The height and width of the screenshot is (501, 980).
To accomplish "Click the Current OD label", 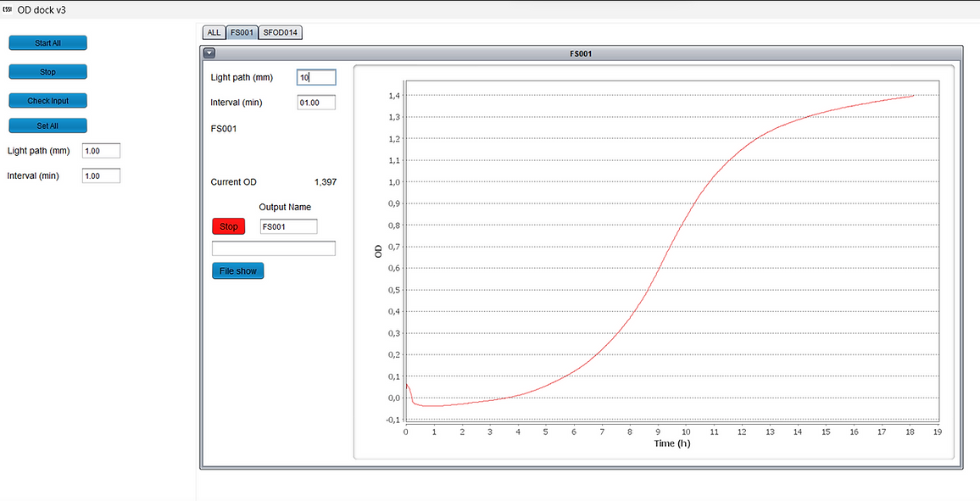I will [234, 181].
